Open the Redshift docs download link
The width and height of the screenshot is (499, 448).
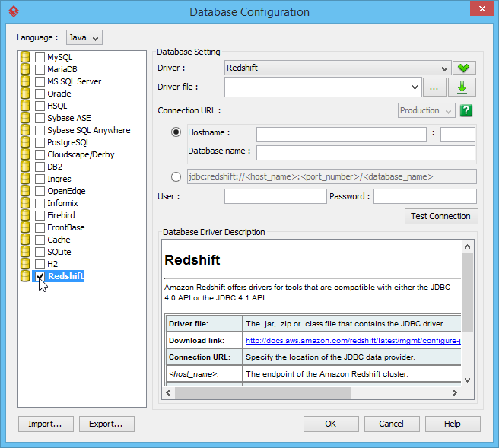[353, 341]
